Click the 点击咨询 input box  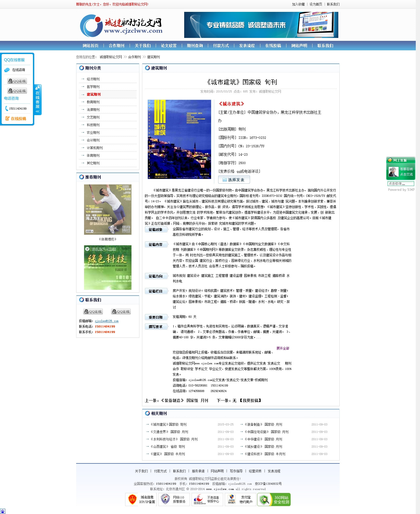tap(401, 184)
